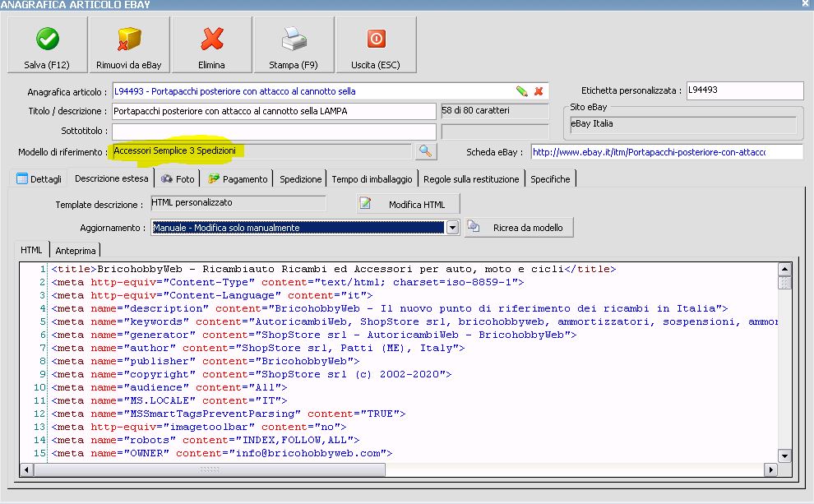Image resolution: width=814 pixels, height=504 pixels.
Task: Open the Foto tab
Action: point(178,179)
